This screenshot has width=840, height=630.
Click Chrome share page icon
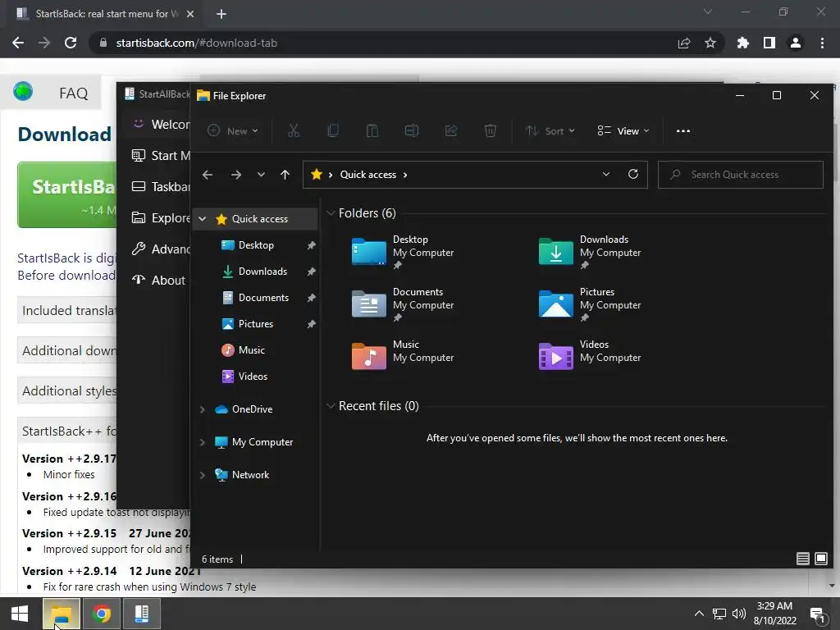pyautogui.click(x=684, y=43)
